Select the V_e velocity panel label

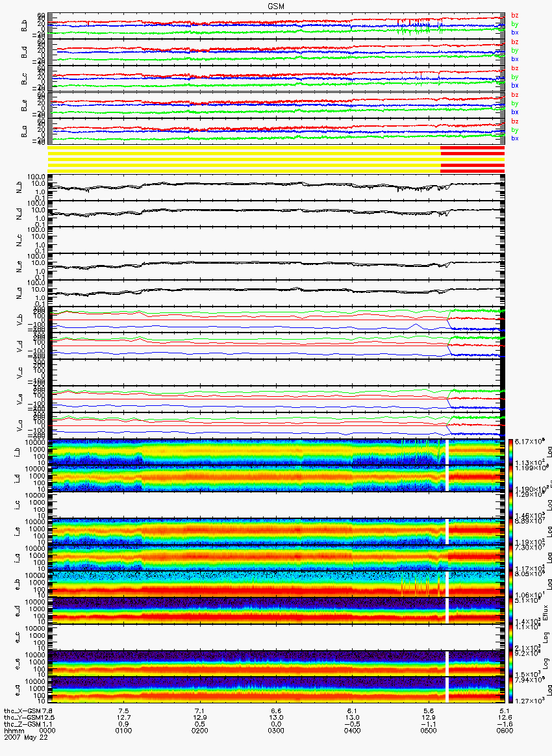coord(19,399)
